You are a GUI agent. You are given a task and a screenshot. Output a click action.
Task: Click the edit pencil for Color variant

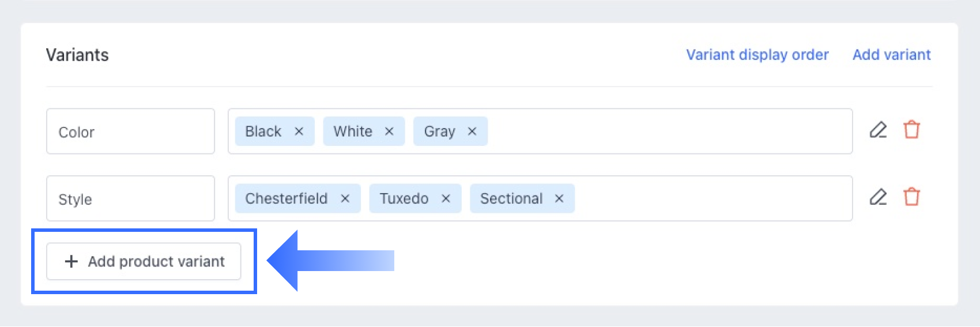878,130
